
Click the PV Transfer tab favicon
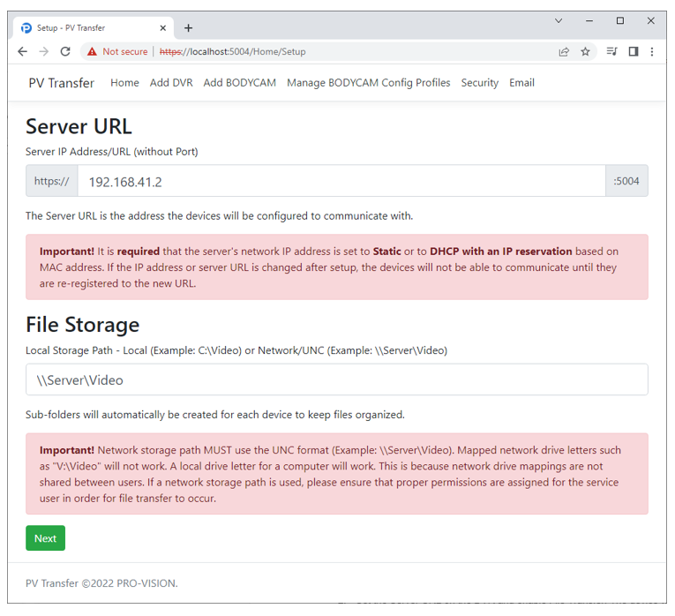26,28
